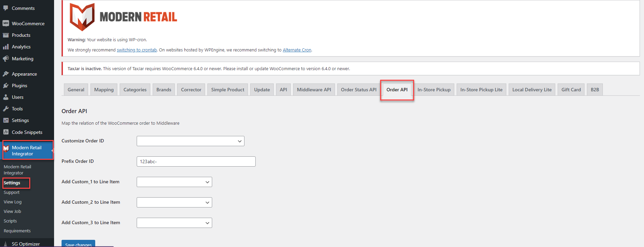Click the Marketing megaphone icon

click(6, 59)
